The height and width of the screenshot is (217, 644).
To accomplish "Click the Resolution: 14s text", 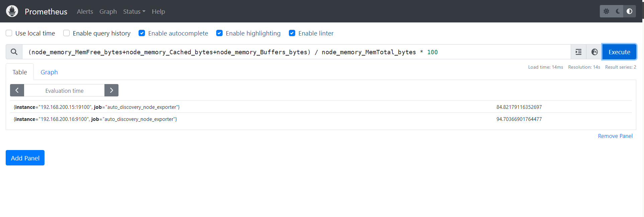I will tap(584, 67).
